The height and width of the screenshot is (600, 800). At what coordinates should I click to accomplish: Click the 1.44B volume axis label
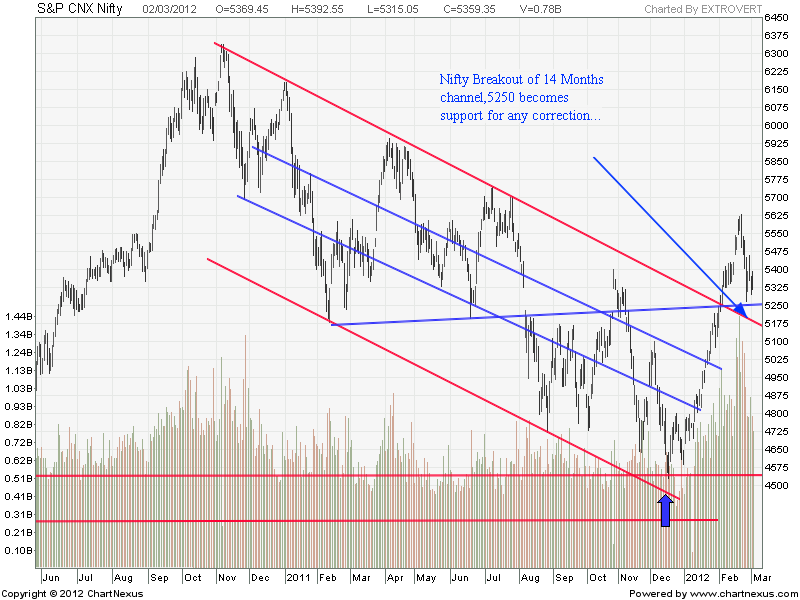(19, 316)
